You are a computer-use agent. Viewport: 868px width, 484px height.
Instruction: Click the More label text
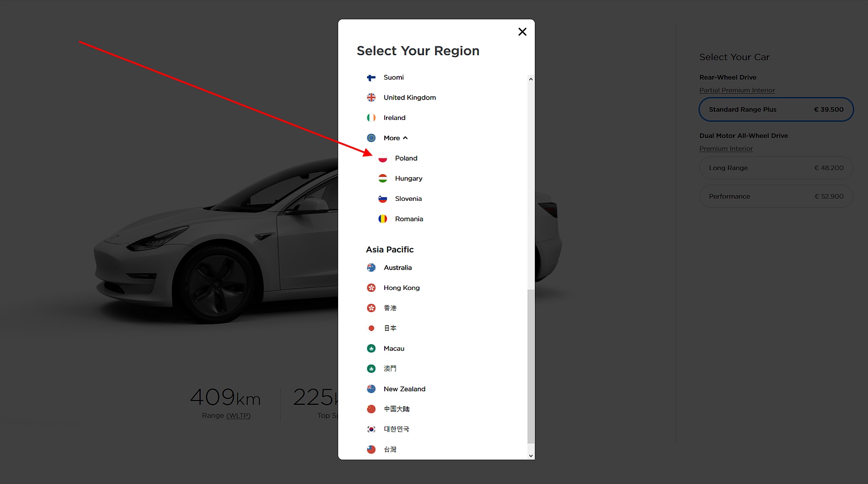(392, 138)
